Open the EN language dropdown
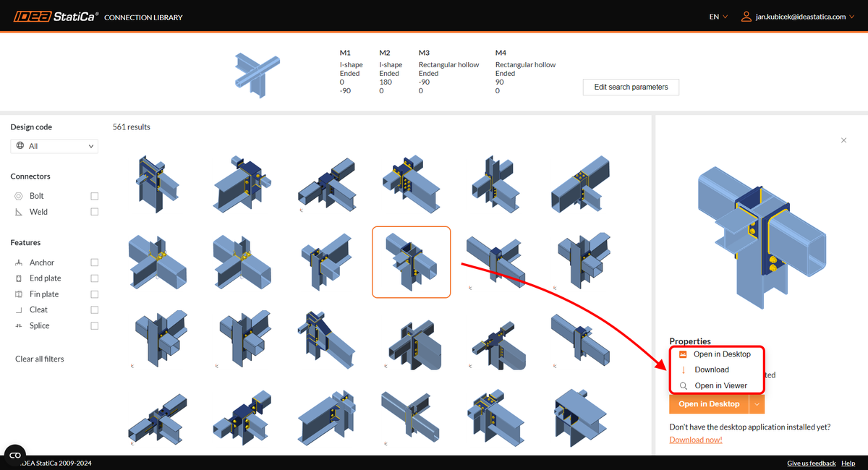This screenshot has height=470, width=868. (x=715, y=15)
